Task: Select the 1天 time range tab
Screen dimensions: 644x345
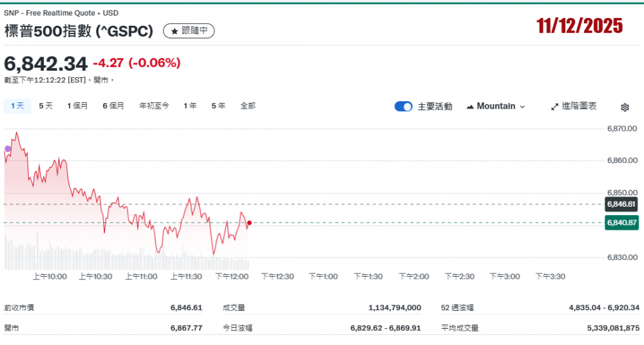Action: [x=17, y=106]
